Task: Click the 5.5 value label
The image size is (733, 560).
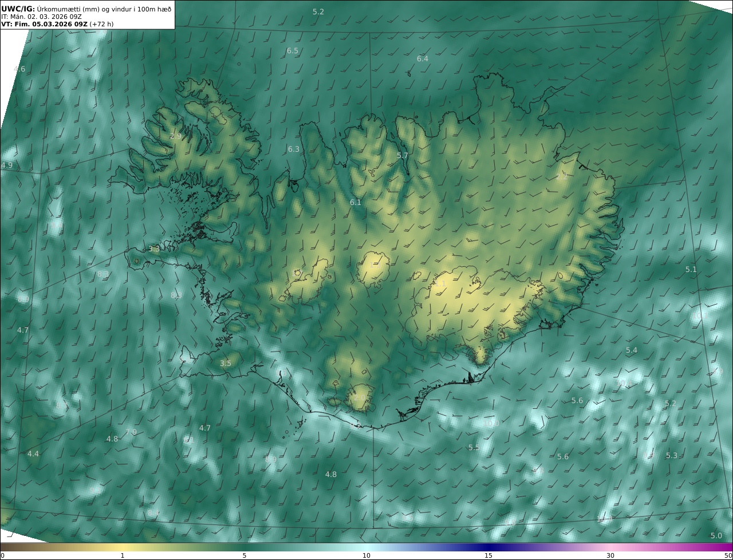Action: (x=474, y=448)
